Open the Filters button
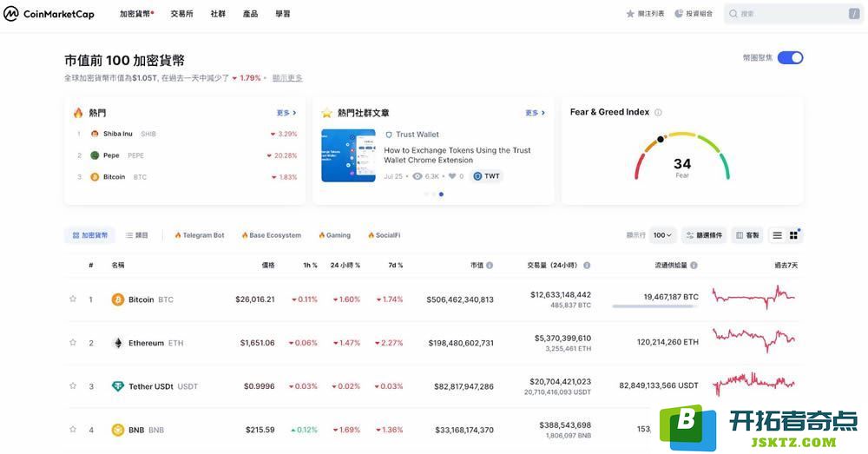The image size is (868, 454). point(704,235)
